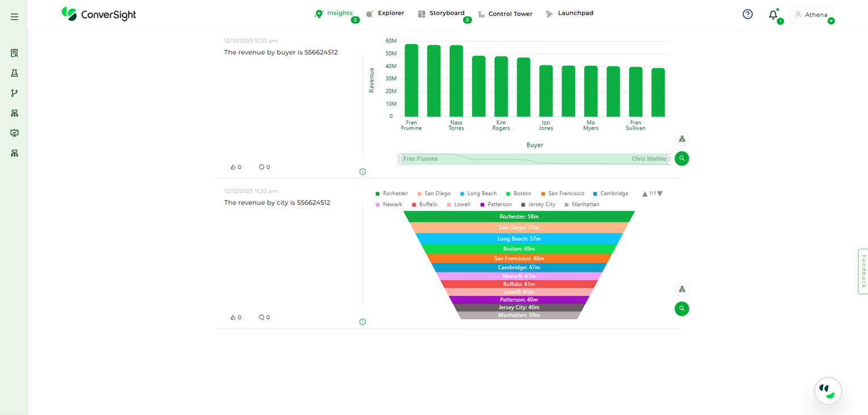Image resolution: width=868 pixels, height=415 pixels.
Task: Click info icon under revenue by buyer
Action: pyautogui.click(x=363, y=171)
